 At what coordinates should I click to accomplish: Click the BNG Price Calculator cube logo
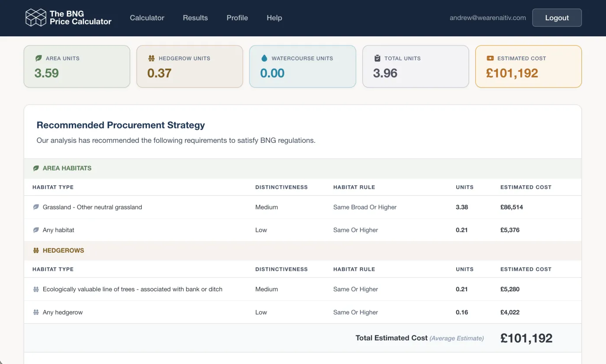click(35, 18)
